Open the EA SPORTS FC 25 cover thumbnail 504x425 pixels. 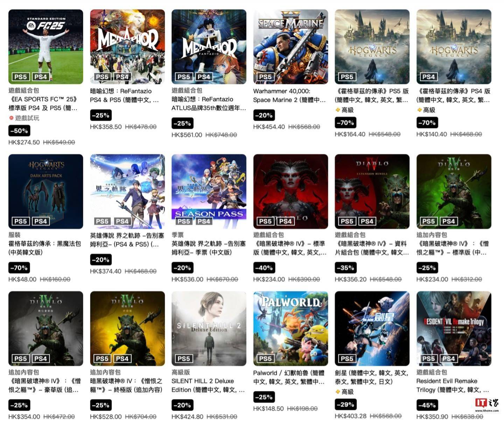(x=46, y=47)
